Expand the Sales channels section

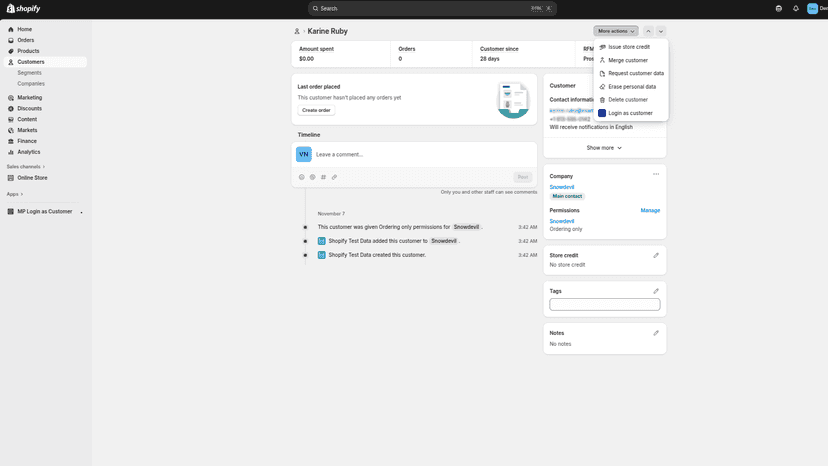point(25,166)
